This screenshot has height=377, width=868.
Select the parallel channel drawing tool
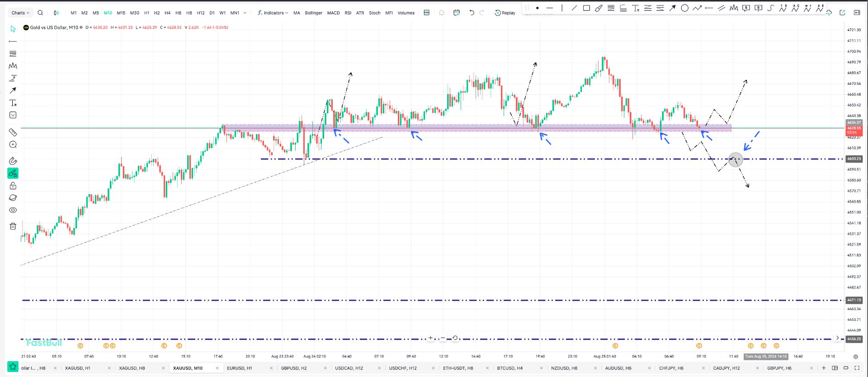[x=721, y=8]
